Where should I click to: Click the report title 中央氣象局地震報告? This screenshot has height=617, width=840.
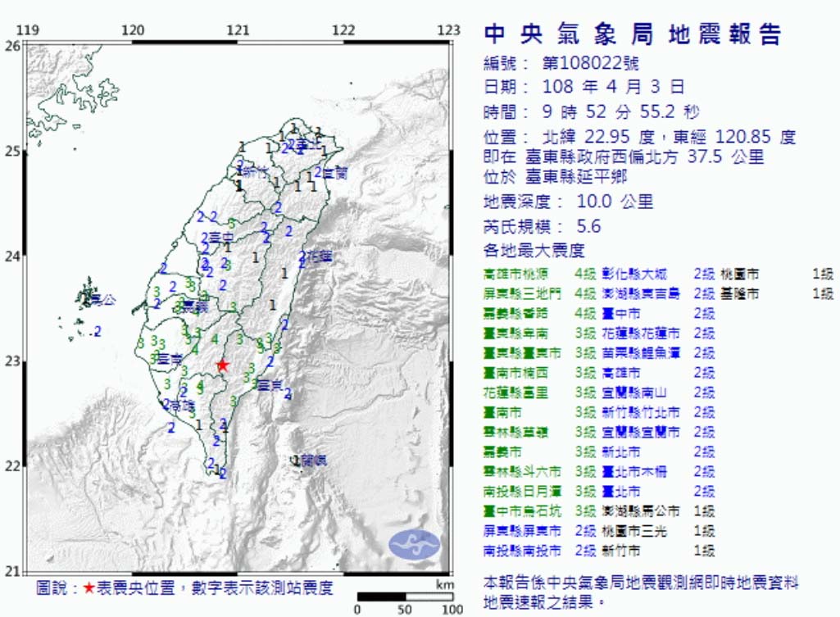[x=633, y=34]
